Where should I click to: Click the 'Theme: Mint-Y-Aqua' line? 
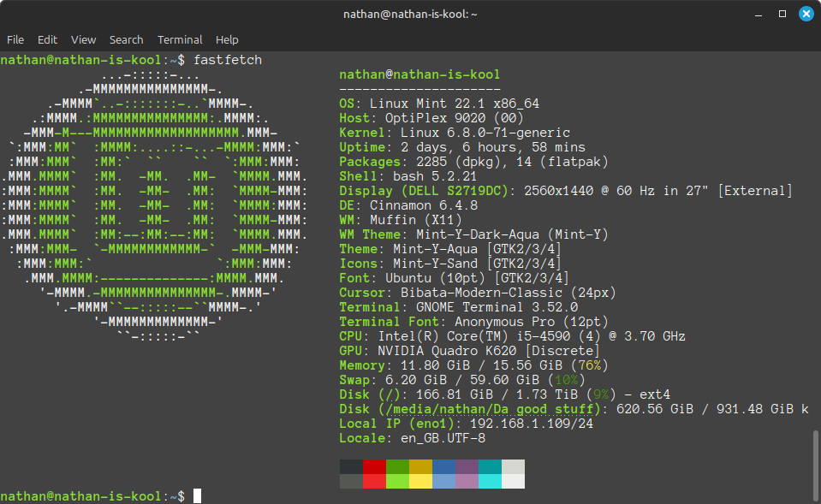click(451, 249)
